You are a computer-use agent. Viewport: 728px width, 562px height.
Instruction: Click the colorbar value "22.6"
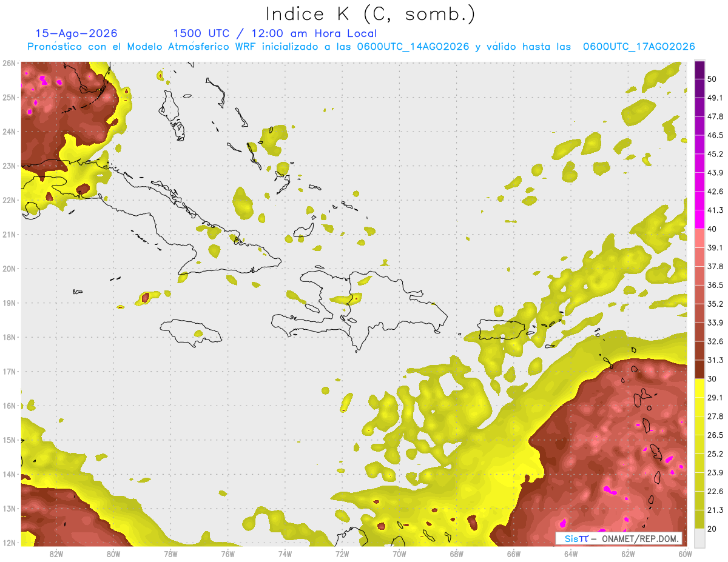pyautogui.click(x=715, y=491)
